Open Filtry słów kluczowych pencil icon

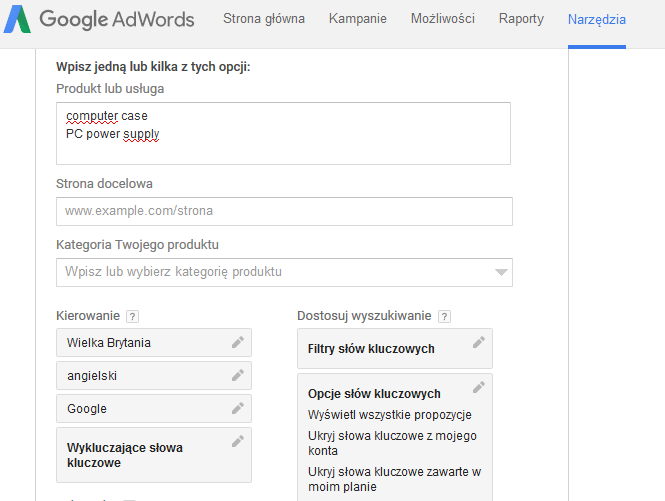pyautogui.click(x=478, y=342)
